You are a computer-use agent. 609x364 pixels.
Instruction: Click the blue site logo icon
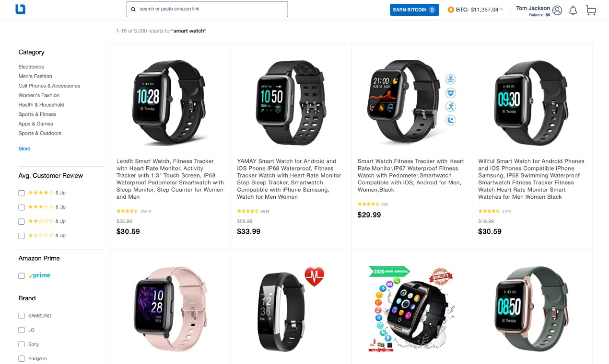click(x=20, y=9)
